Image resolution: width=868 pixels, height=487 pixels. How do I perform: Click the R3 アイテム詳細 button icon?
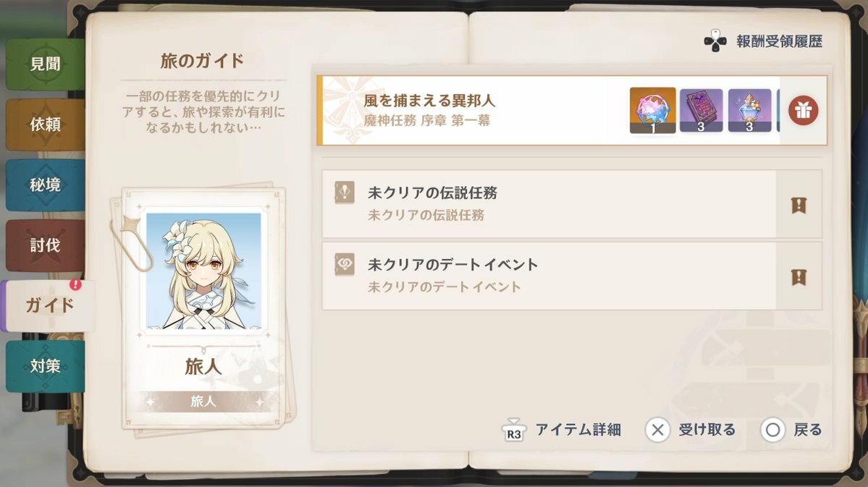coord(514,430)
